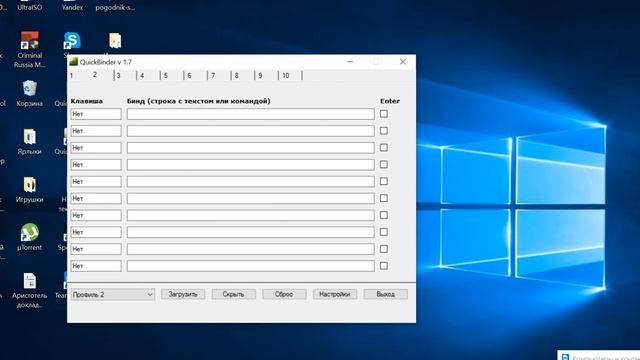Switch to tab 3 in QuickBinder
640x360 pixels.
(x=118, y=76)
